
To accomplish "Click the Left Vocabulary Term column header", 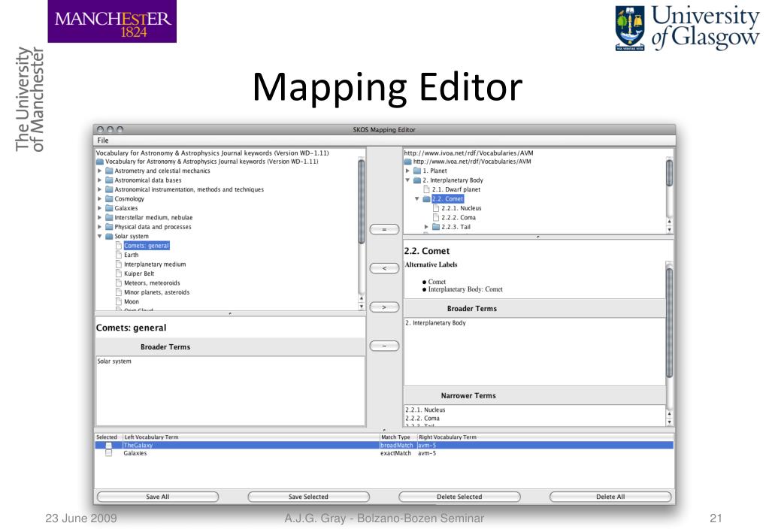I will (x=151, y=437).
